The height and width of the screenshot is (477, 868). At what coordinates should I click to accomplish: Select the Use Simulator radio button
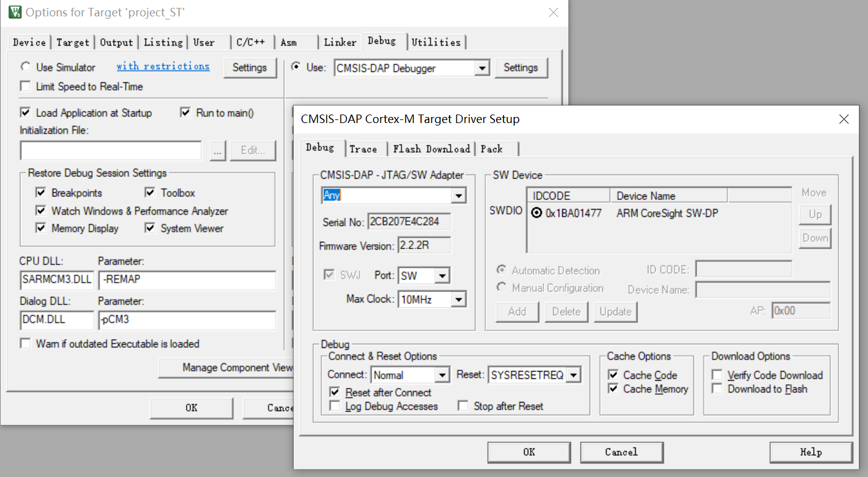pos(25,67)
